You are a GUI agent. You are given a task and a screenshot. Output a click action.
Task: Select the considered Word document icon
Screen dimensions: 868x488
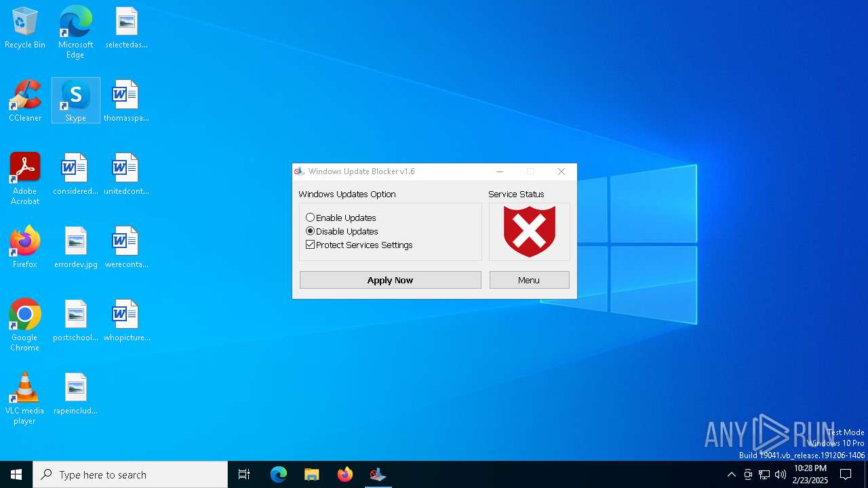pyautogui.click(x=75, y=174)
